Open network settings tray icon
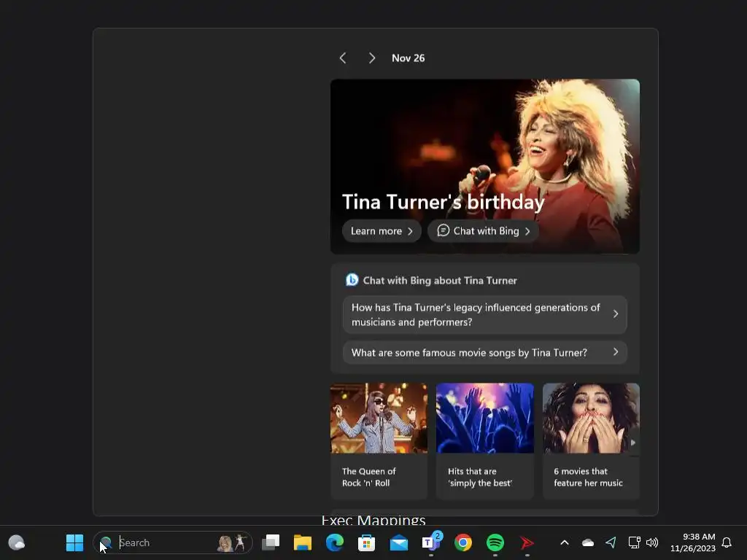The width and height of the screenshot is (747, 560). 634,542
